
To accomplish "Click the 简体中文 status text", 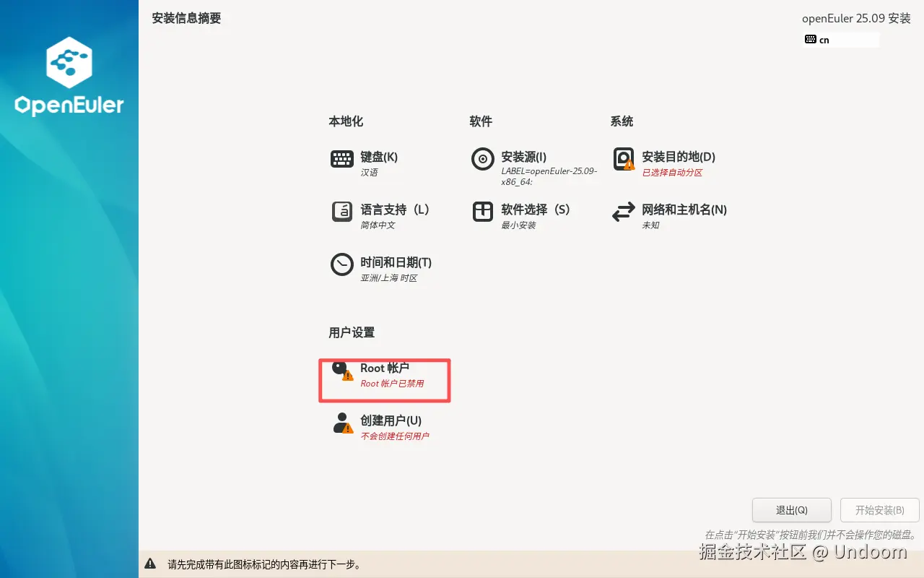I will [378, 225].
